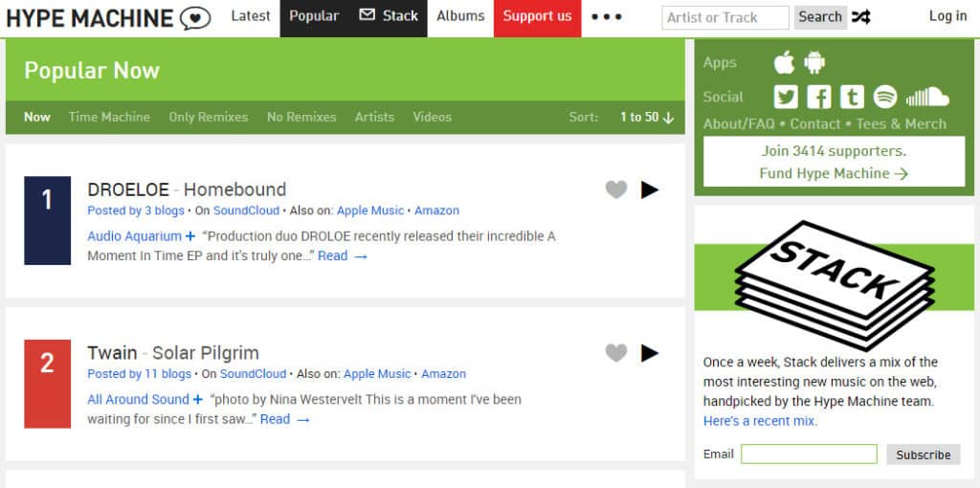This screenshot has width=980, height=488.
Task: Click the Log in link
Action: tap(947, 17)
